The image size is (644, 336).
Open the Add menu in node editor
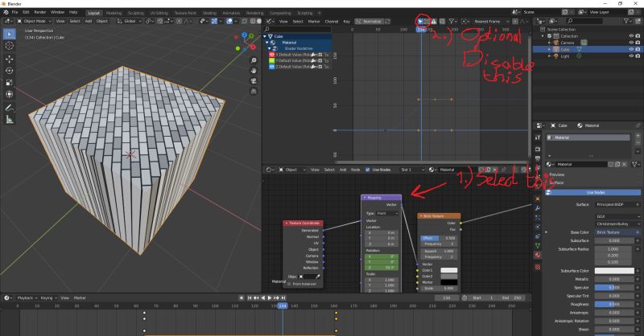pos(343,170)
